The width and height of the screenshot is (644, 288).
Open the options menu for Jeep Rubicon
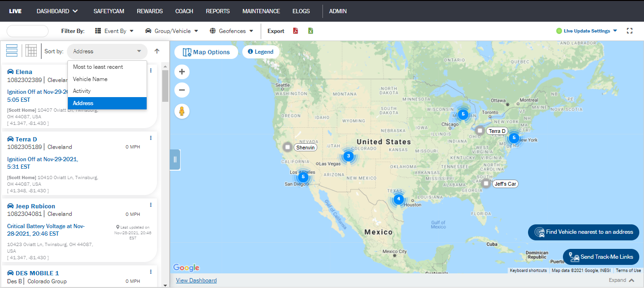(x=151, y=205)
